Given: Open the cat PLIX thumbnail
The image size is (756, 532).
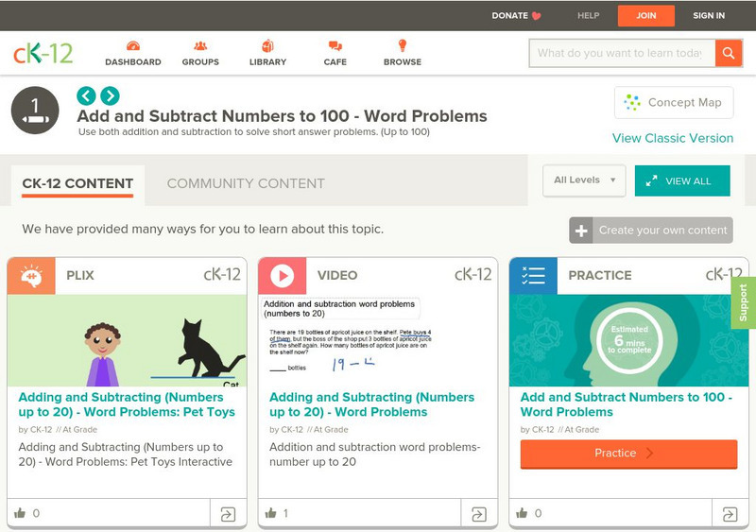Looking at the screenshot, I should (x=127, y=340).
